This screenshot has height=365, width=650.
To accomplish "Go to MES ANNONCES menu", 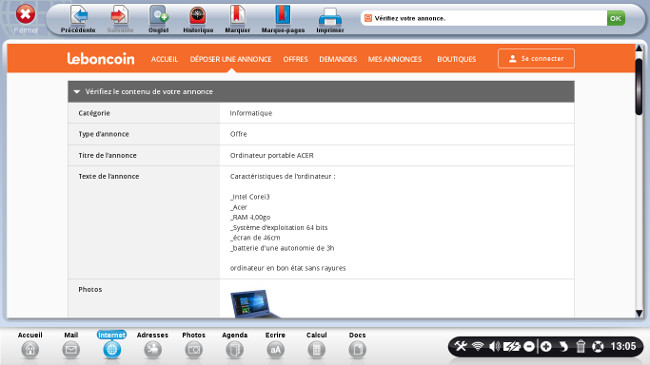I will coord(395,59).
